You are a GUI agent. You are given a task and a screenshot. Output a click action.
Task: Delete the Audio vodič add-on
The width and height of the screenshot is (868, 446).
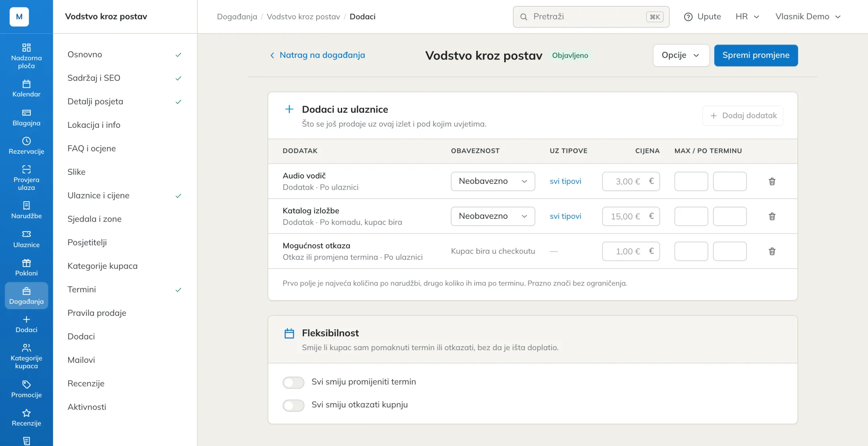[x=772, y=181]
